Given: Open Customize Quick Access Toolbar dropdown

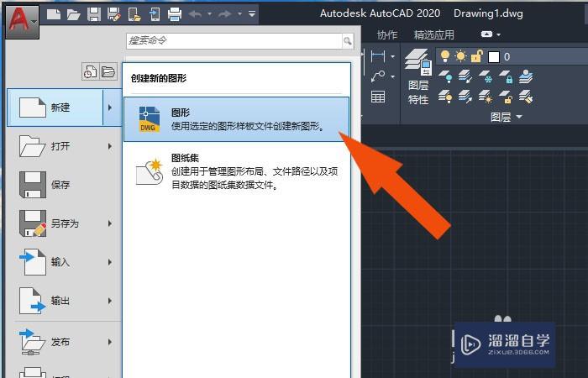Looking at the screenshot, I should click(252, 14).
